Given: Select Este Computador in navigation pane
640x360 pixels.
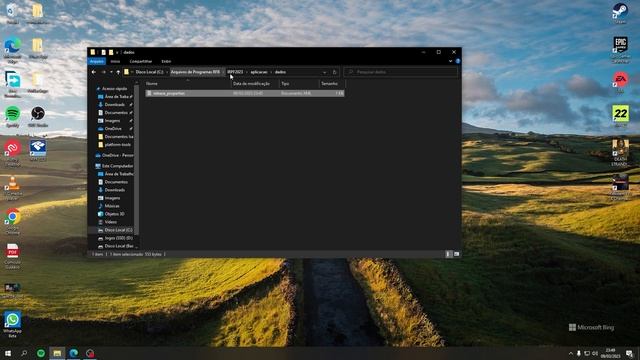Looking at the screenshot, I should point(114,166).
